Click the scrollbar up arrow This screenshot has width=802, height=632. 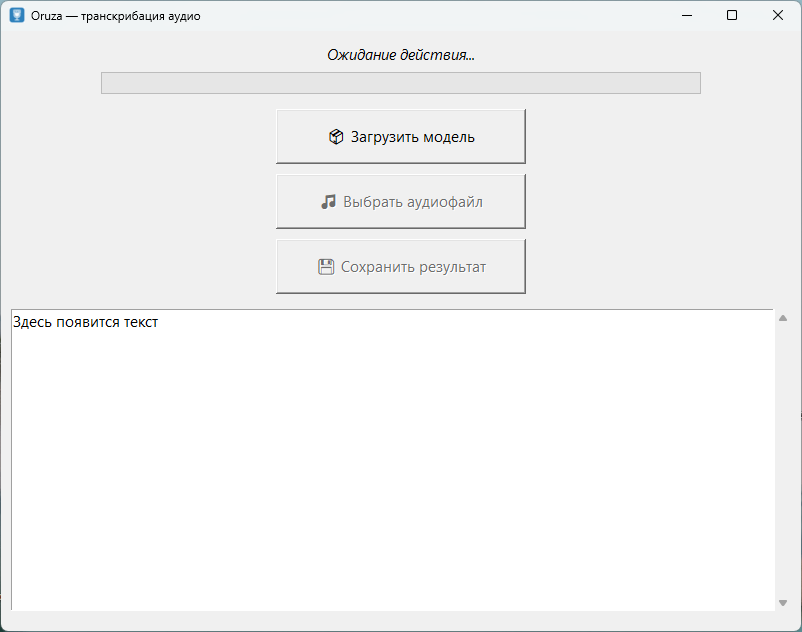pyautogui.click(x=783, y=318)
